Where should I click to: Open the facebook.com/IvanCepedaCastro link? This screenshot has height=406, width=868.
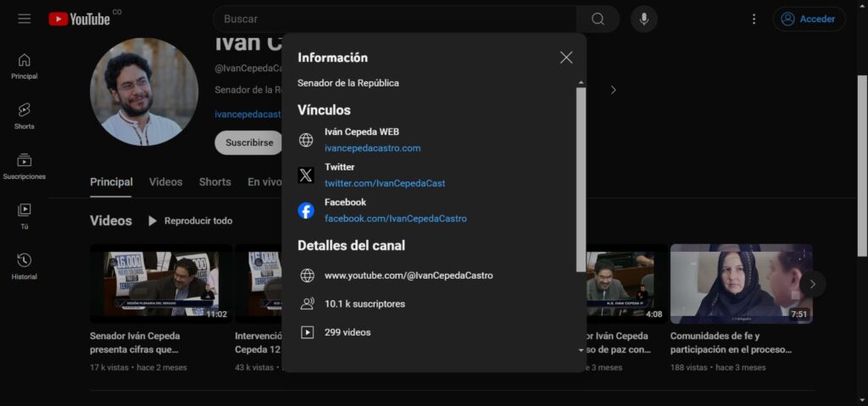pyautogui.click(x=396, y=219)
